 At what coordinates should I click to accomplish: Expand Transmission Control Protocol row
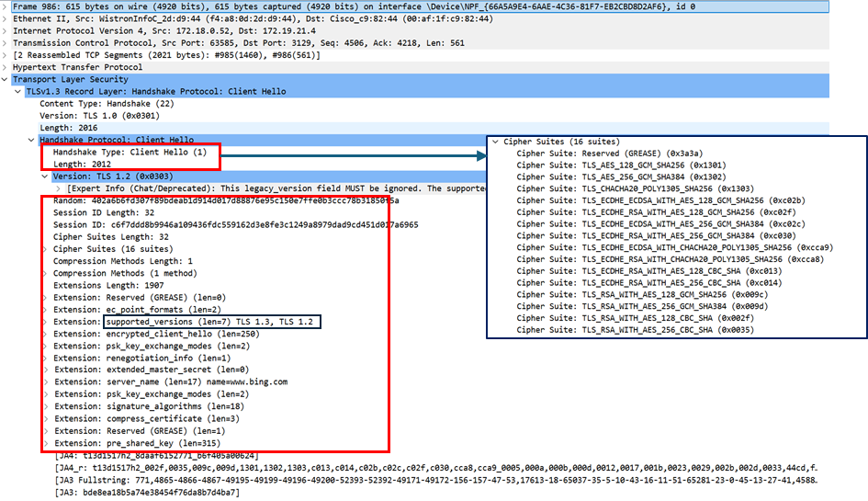pos(5,43)
